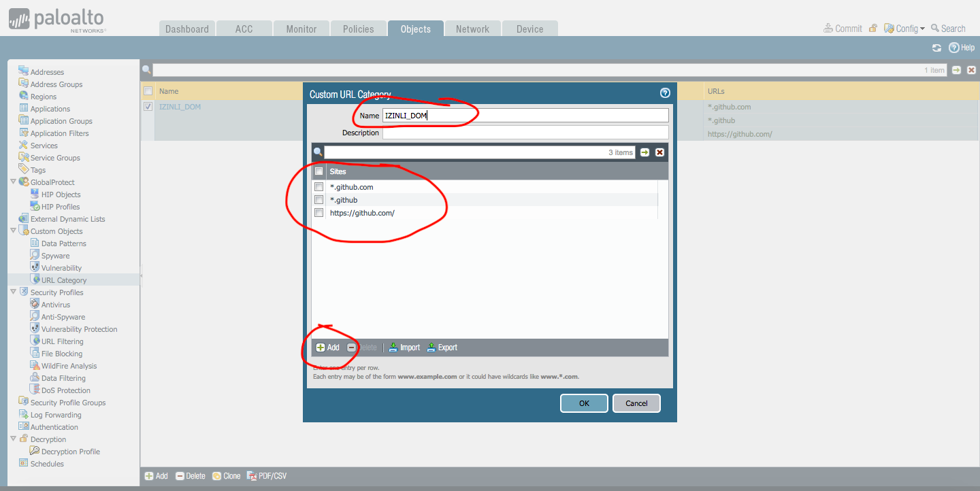980x491 pixels.
Task: Open the Network tab
Action: [472, 29]
